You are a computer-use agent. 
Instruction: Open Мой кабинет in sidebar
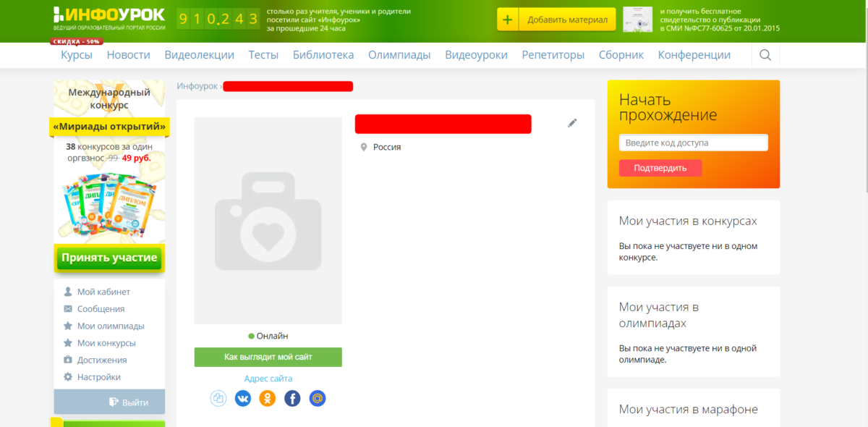[103, 292]
